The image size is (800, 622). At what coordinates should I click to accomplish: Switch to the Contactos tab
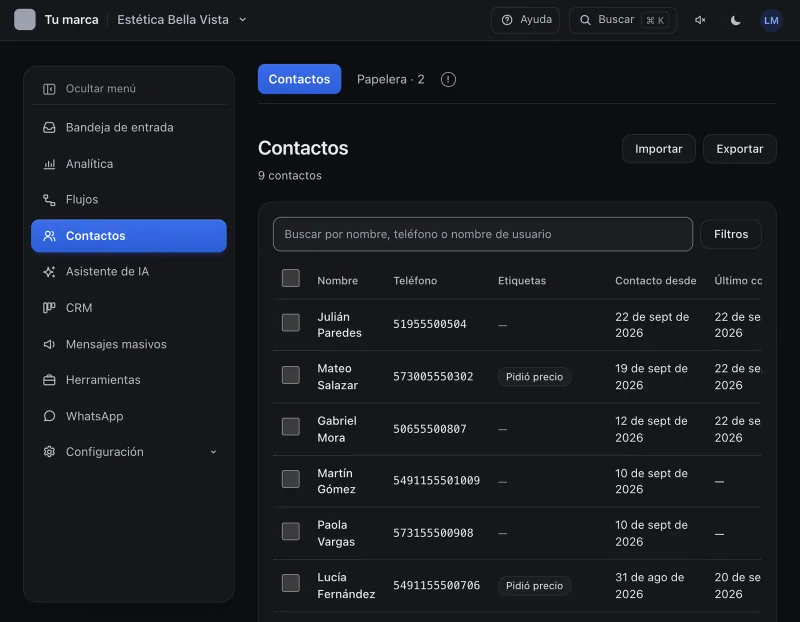point(299,79)
